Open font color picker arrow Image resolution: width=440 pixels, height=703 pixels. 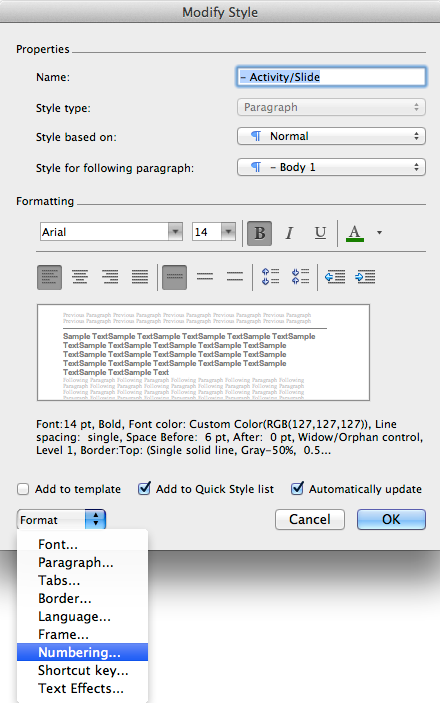coord(379,233)
